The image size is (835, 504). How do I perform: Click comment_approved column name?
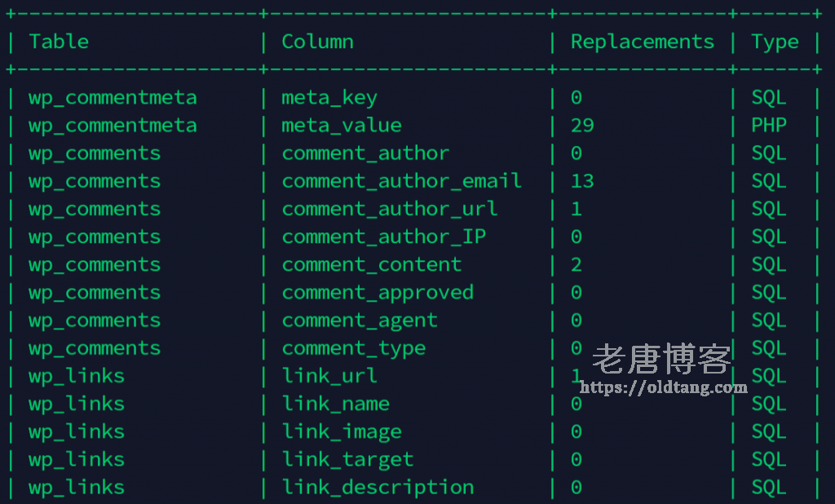click(x=378, y=293)
